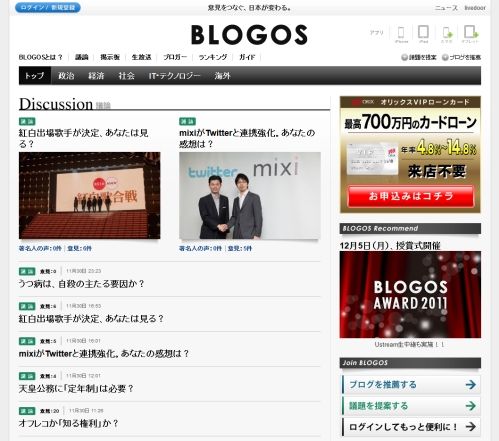Click the 12月5日（月）、授賞式開催 heading

(390, 246)
